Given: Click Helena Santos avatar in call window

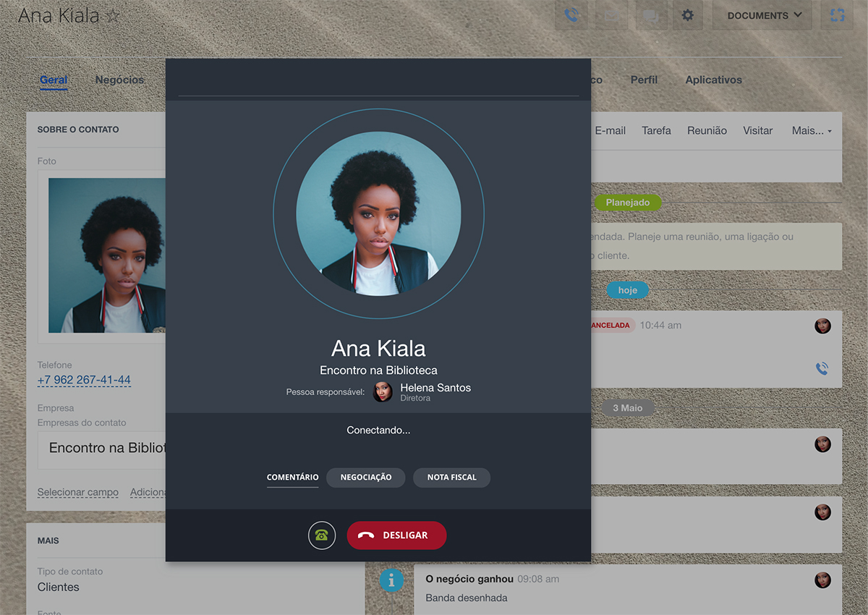Looking at the screenshot, I should pos(383,392).
